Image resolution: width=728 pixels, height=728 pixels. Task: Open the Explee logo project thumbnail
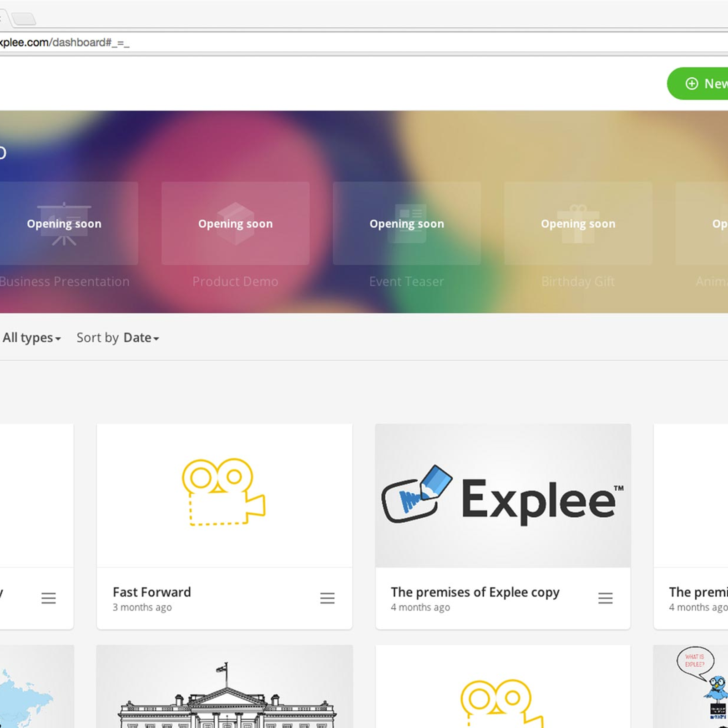coord(503,495)
